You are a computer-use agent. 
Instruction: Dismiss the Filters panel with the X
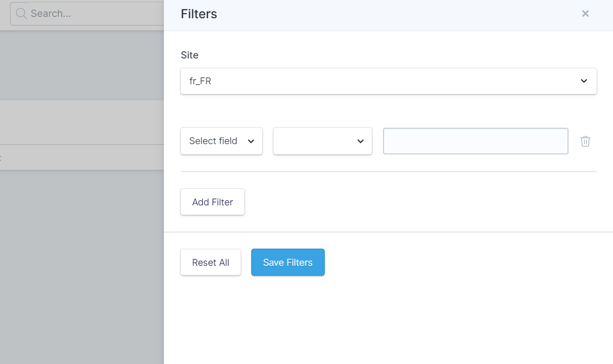pos(585,14)
